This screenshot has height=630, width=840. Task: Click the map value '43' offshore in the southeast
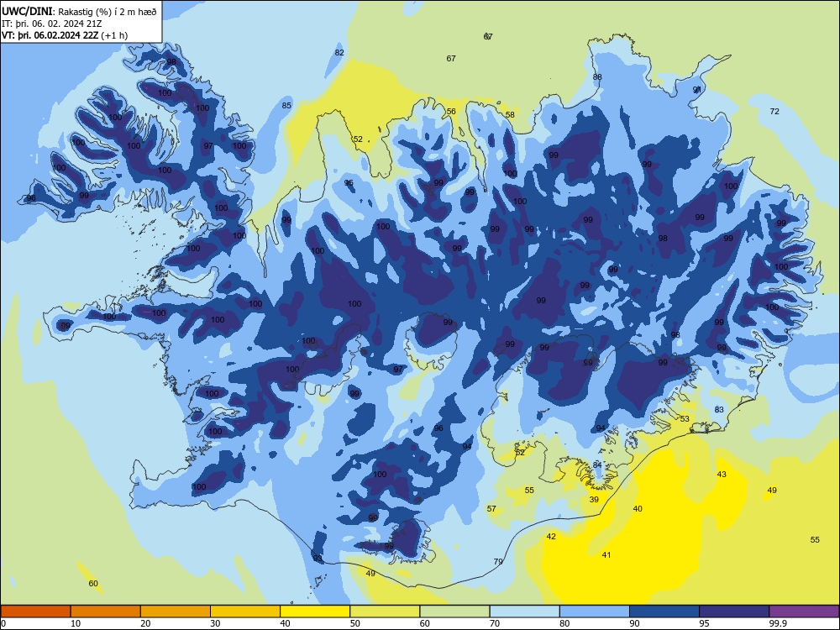722,475
